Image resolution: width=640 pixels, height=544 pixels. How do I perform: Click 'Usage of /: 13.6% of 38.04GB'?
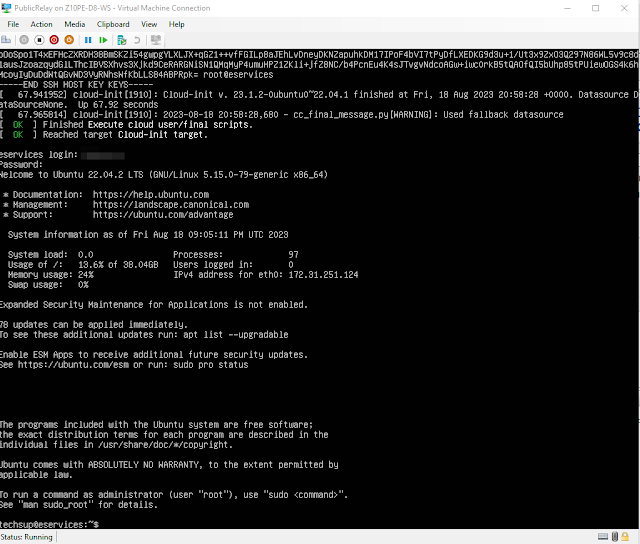coord(83,265)
